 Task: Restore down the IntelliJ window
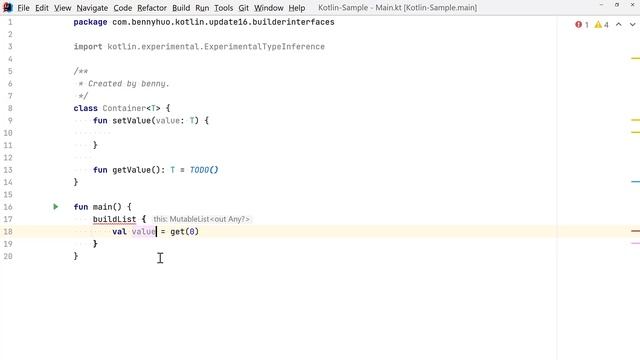pos(617,5)
